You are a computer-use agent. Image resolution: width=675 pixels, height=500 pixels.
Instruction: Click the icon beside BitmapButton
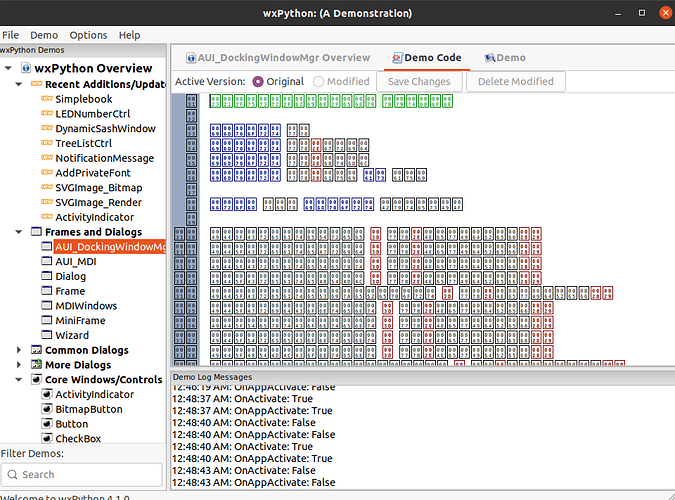(47, 409)
